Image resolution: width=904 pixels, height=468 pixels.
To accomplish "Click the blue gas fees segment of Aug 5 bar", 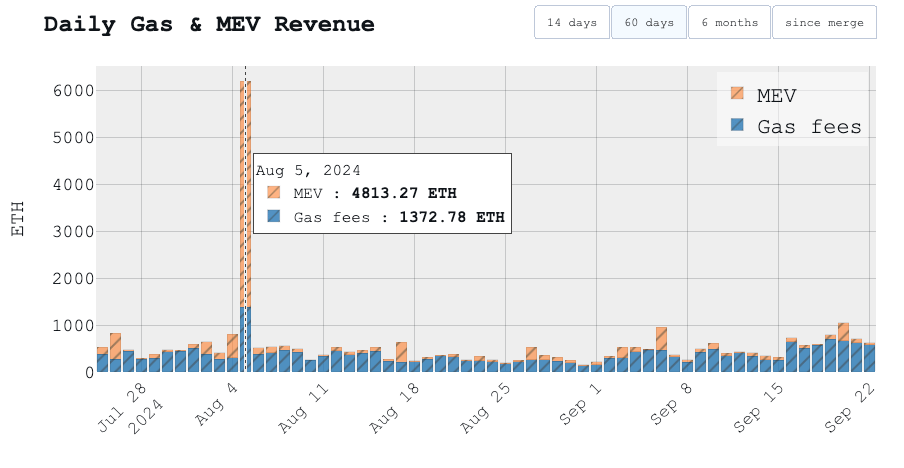I will 245,340.
